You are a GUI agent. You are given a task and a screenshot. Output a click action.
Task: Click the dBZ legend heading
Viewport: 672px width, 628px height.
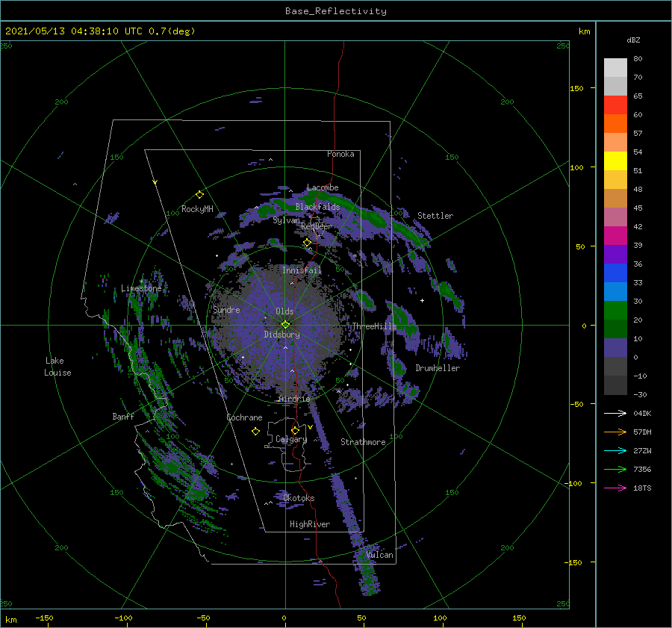click(633, 40)
